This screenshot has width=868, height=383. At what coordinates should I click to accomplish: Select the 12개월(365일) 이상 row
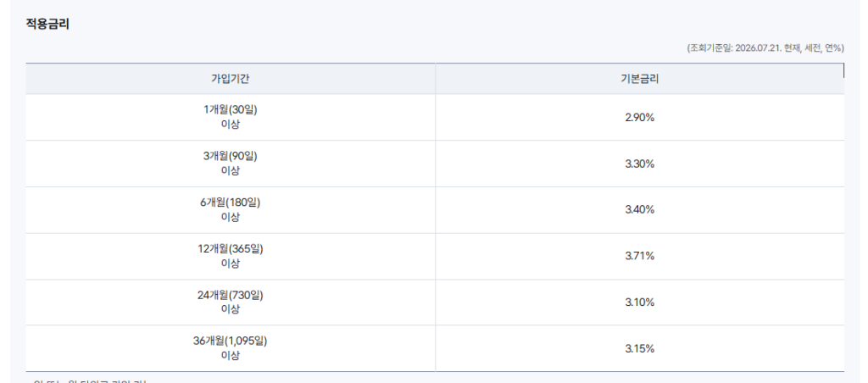pos(435,256)
